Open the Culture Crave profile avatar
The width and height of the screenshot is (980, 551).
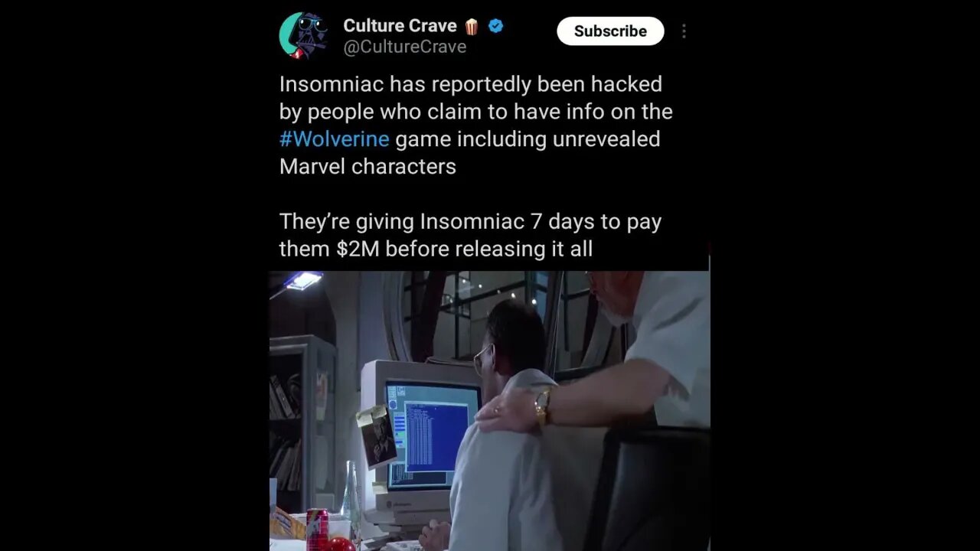(304, 35)
